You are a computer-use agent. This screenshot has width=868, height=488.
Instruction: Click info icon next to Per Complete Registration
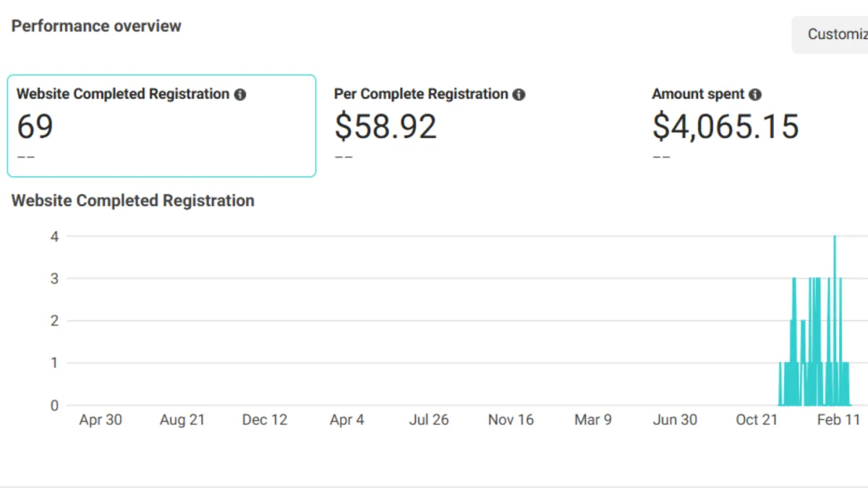pos(519,95)
